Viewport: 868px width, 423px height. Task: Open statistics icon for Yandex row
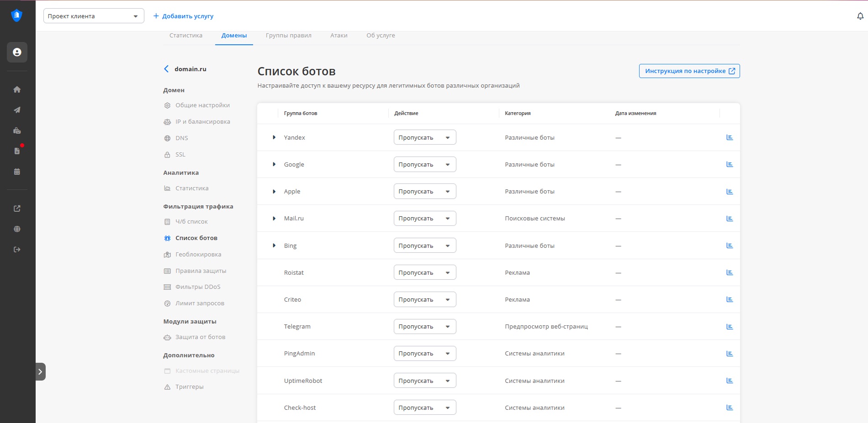pyautogui.click(x=730, y=137)
